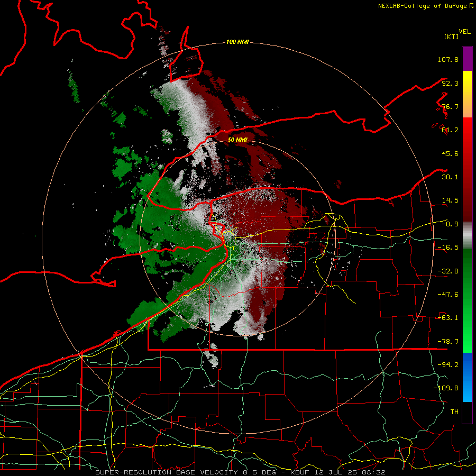Select the -16.5 legend value
The image size is (476, 476).
click(448, 248)
